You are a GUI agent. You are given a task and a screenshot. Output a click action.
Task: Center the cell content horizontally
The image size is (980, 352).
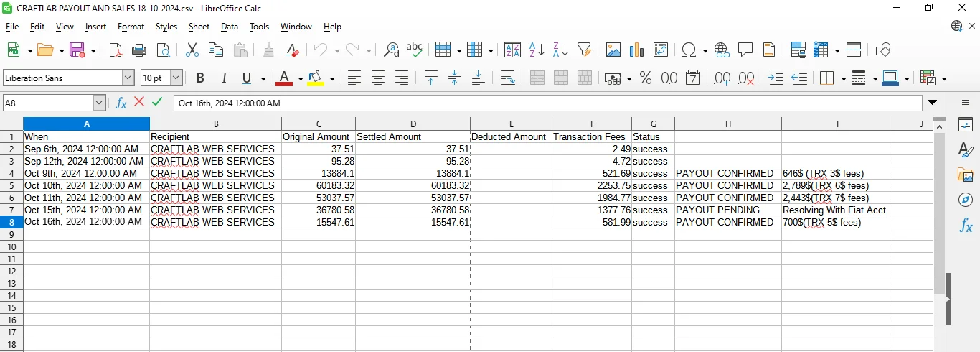378,78
